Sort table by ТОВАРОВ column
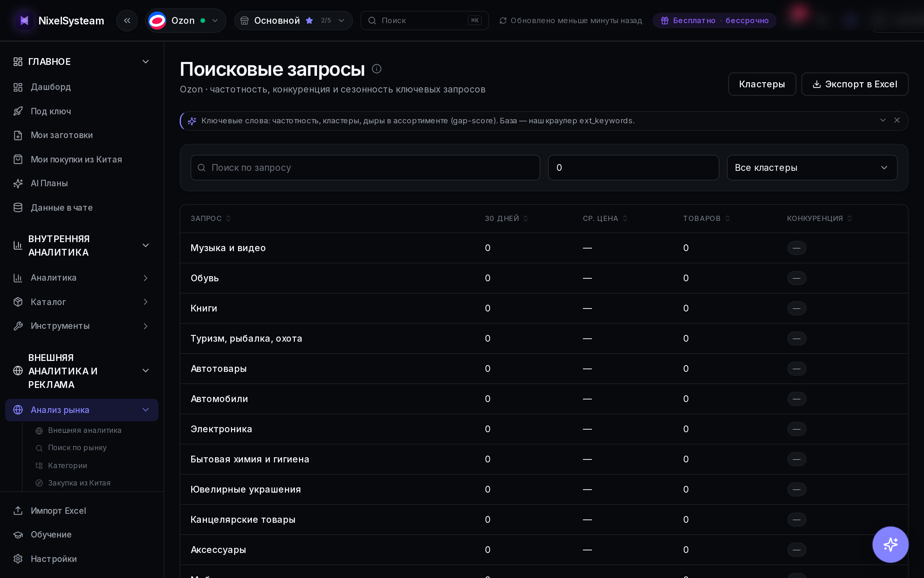 coord(706,218)
